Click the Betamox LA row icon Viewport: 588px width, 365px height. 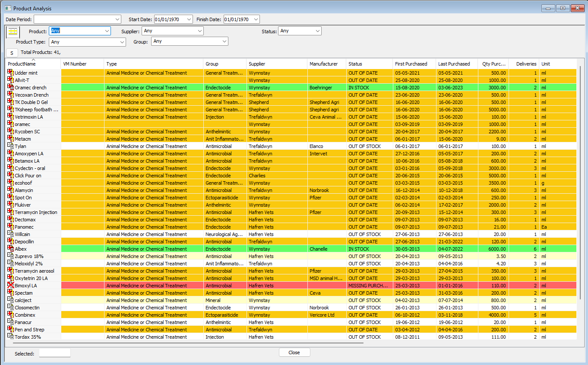tap(11, 161)
